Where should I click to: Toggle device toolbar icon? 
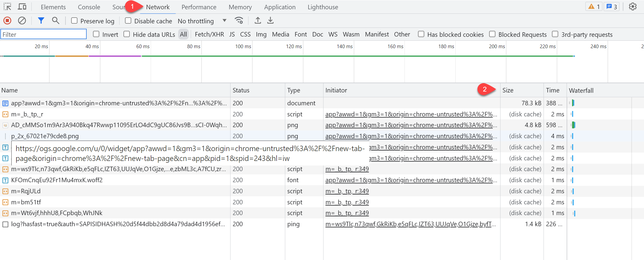(22, 7)
